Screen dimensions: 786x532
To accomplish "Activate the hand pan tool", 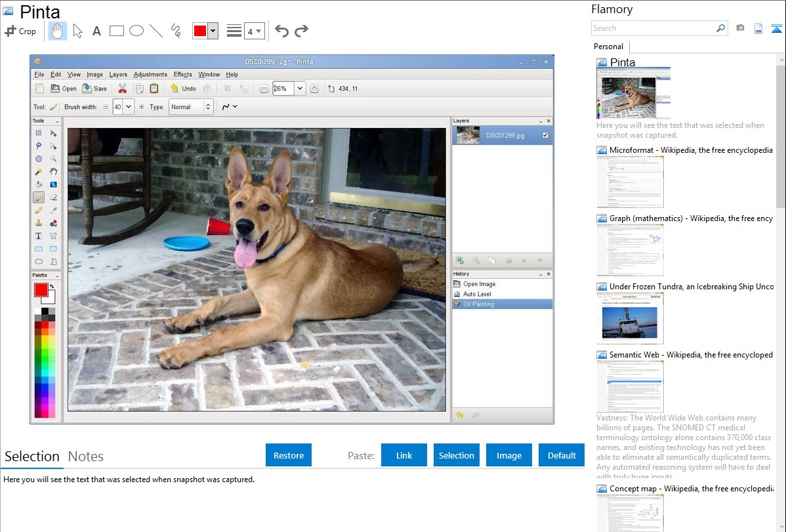I will click(58, 31).
